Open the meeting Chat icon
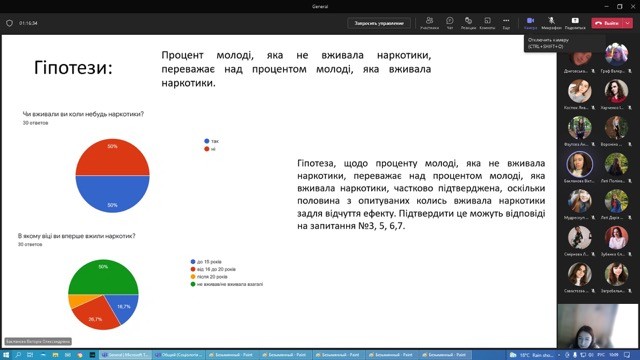Screen dimensions: 640x360 coord(450,23)
